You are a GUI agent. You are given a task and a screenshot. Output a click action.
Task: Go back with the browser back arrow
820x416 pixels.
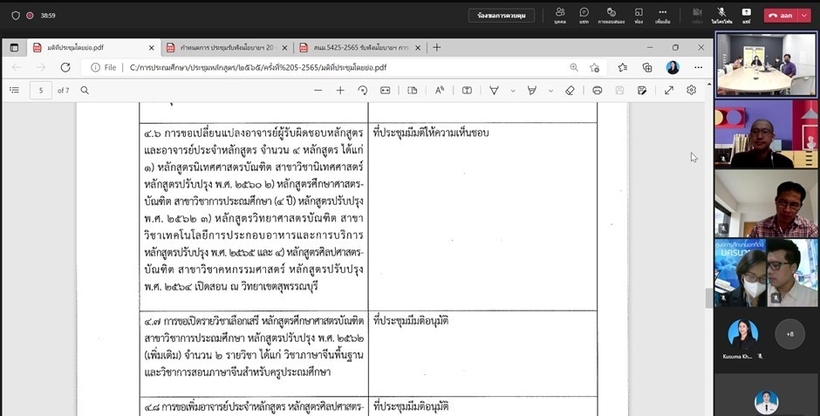[x=16, y=68]
